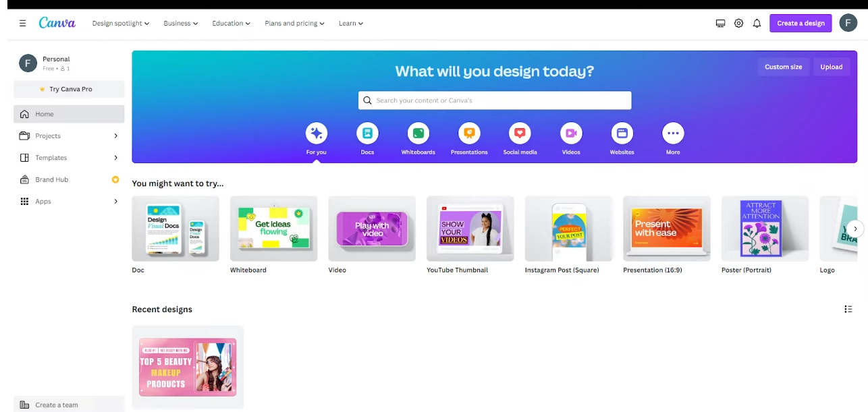This screenshot has height=412, width=868.
Task: Open the Whiteboards category icon
Action: pyautogui.click(x=418, y=133)
